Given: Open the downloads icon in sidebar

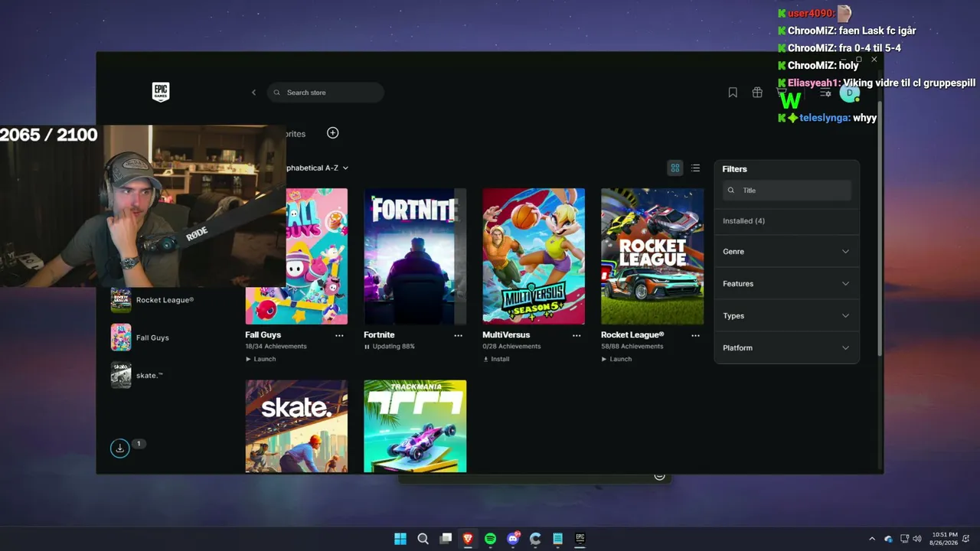Looking at the screenshot, I should click(x=119, y=448).
